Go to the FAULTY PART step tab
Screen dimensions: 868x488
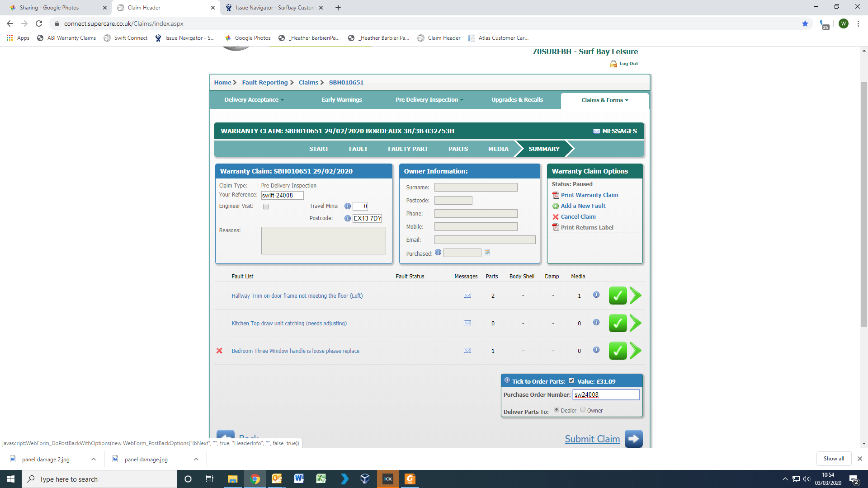(408, 149)
